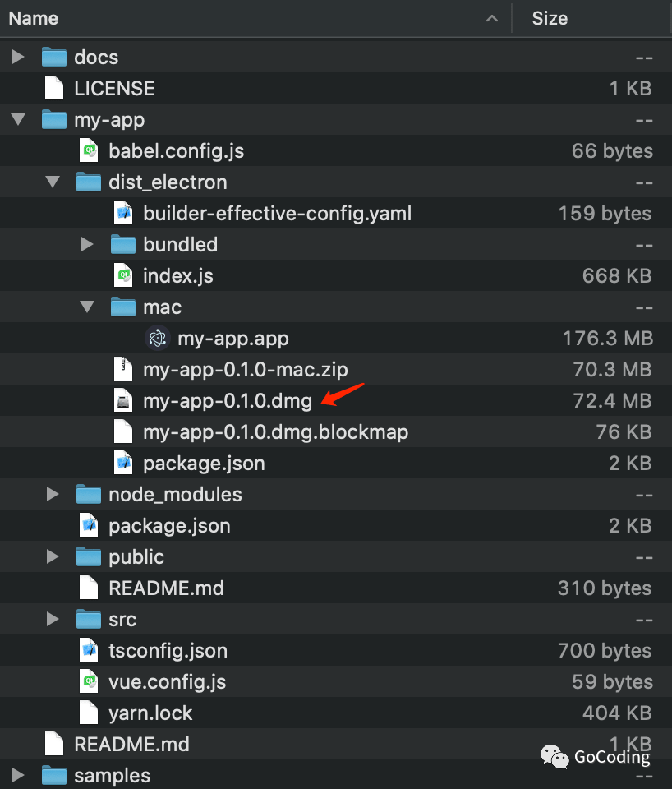Image resolution: width=672 pixels, height=789 pixels.
Task: Click the my-app-0.1.0-mac.zip archive icon
Action: click(x=122, y=369)
